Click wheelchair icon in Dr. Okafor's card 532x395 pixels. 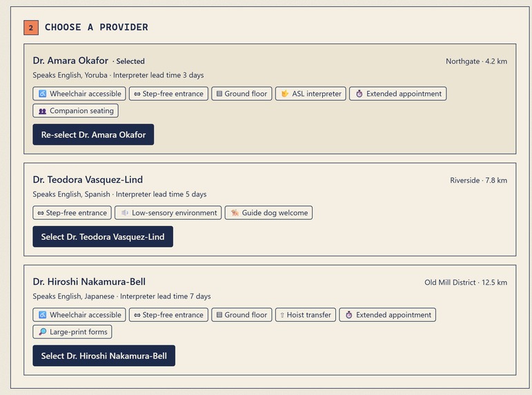pos(42,94)
